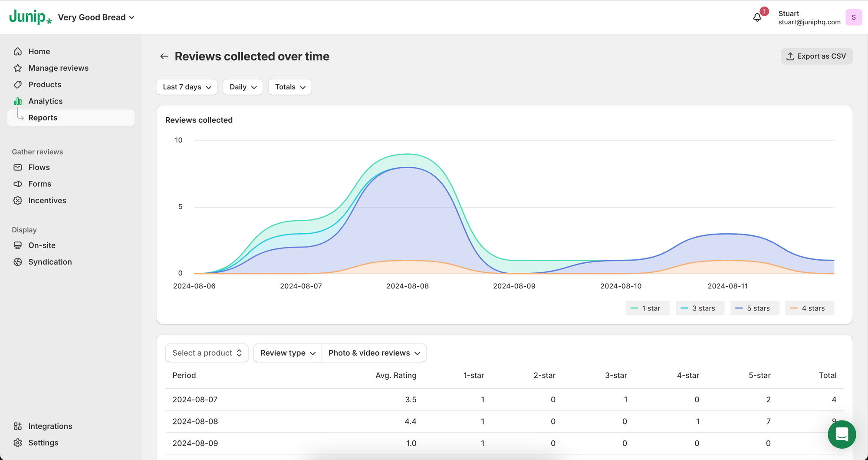Viewport: 868px width, 460px height.
Task: Toggle the 5 stars legend series
Action: point(755,308)
